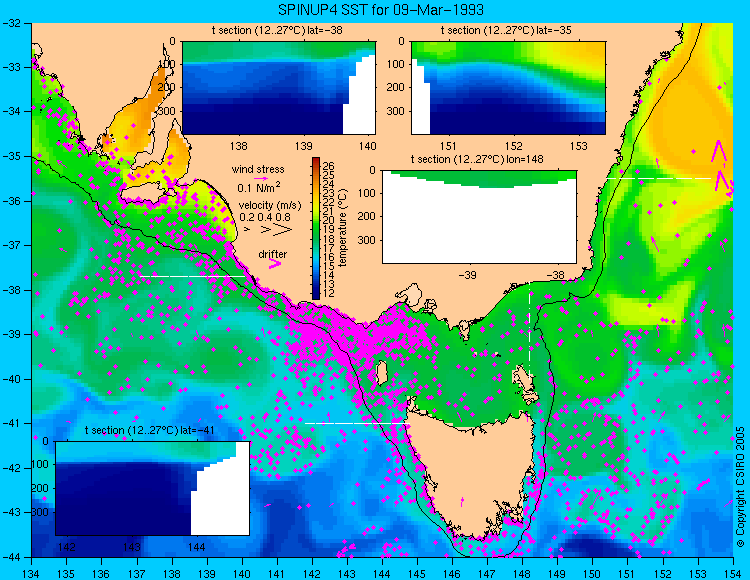750x580 pixels.
Task: Click the '0.1 N/m²' wind stress value
Action: (259, 187)
